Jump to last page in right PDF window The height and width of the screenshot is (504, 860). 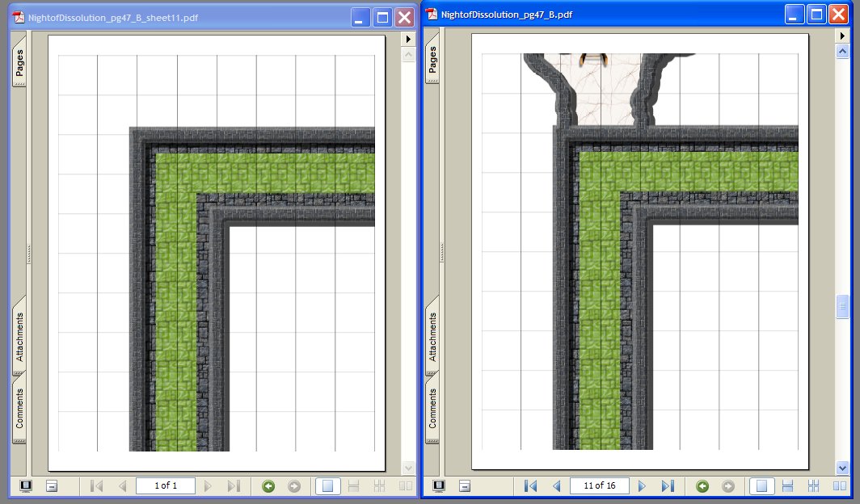(x=668, y=486)
